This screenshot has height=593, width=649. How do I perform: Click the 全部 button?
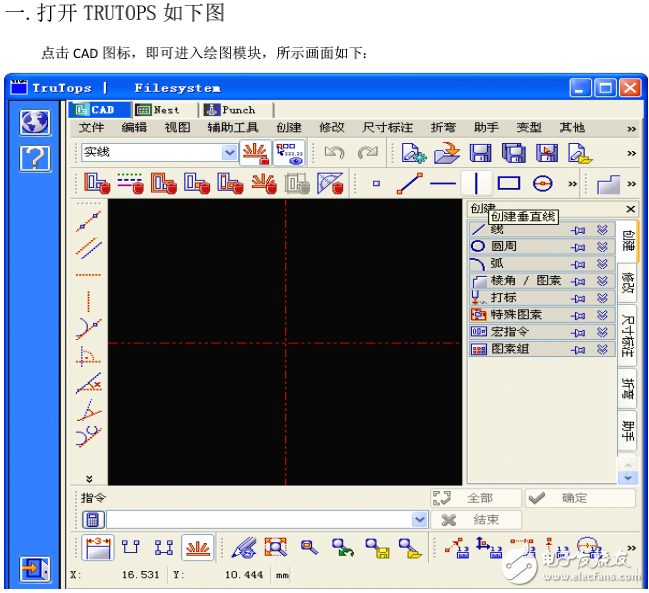click(476, 498)
